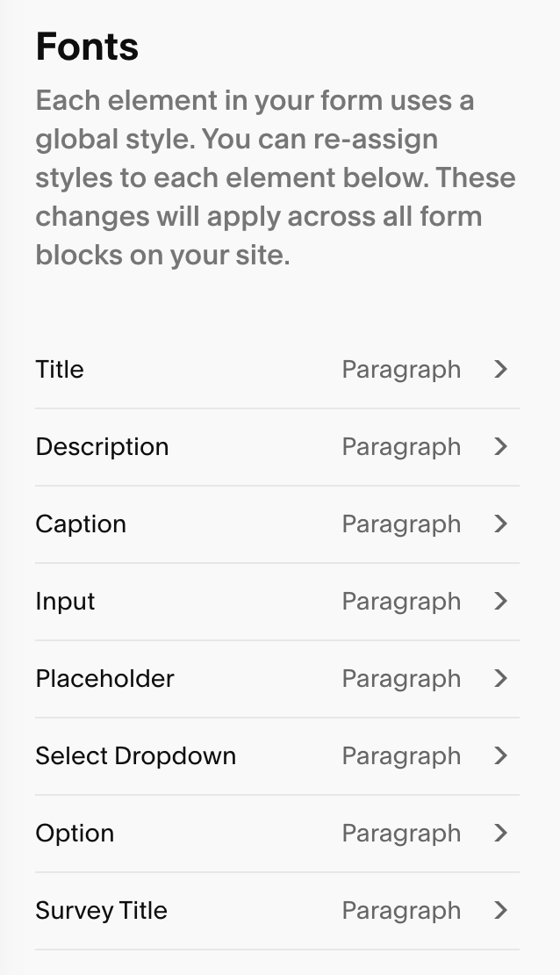Click the chevron arrow beside Title
Screen dimensions: 560x975
(x=501, y=369)
